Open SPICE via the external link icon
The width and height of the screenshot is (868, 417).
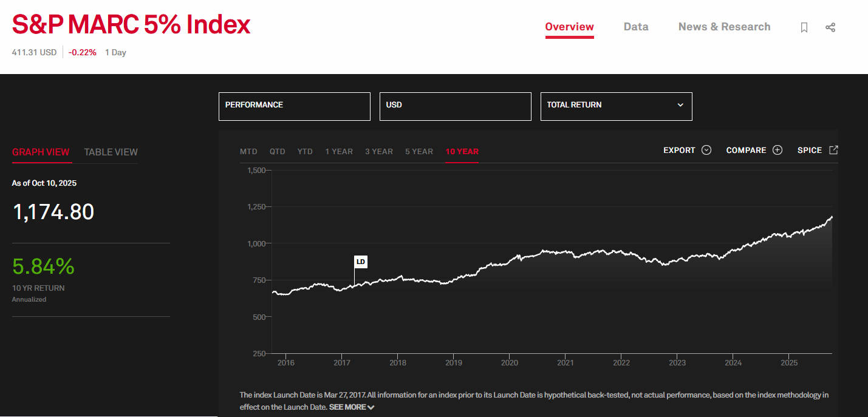coord(833,149)
